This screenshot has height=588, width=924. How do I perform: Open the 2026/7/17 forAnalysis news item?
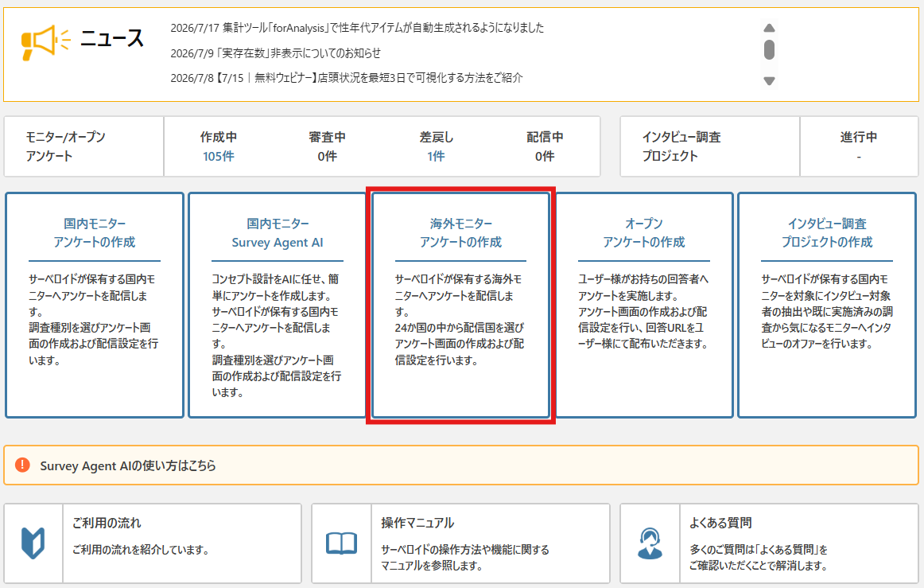tap(357, 28)
